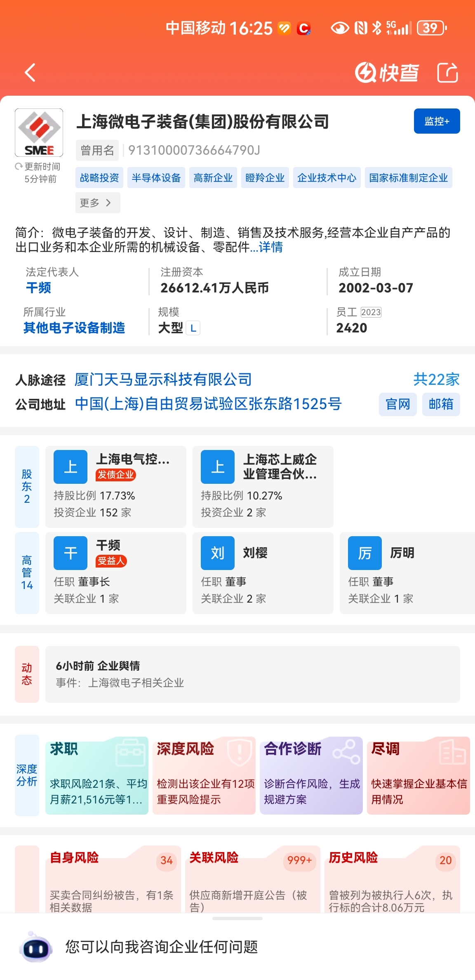
Task: Tap the Bluetooth status icon
Action: (x=376, y=28)
